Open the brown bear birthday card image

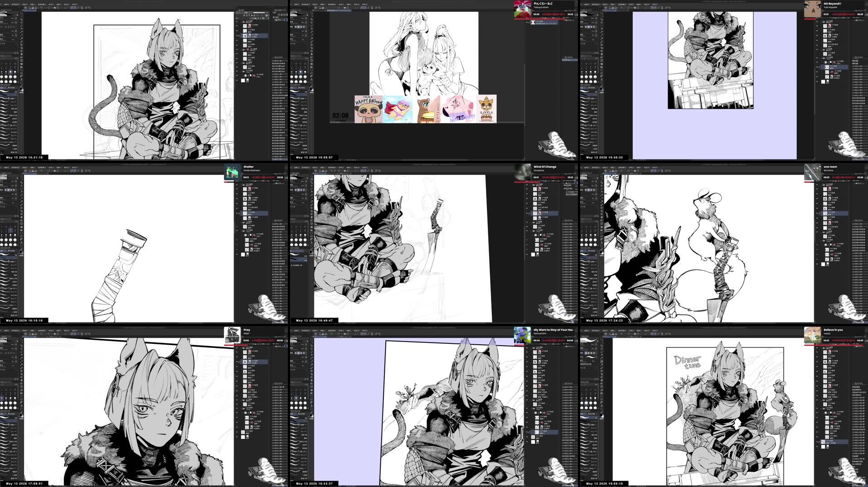tap(429, 109)
